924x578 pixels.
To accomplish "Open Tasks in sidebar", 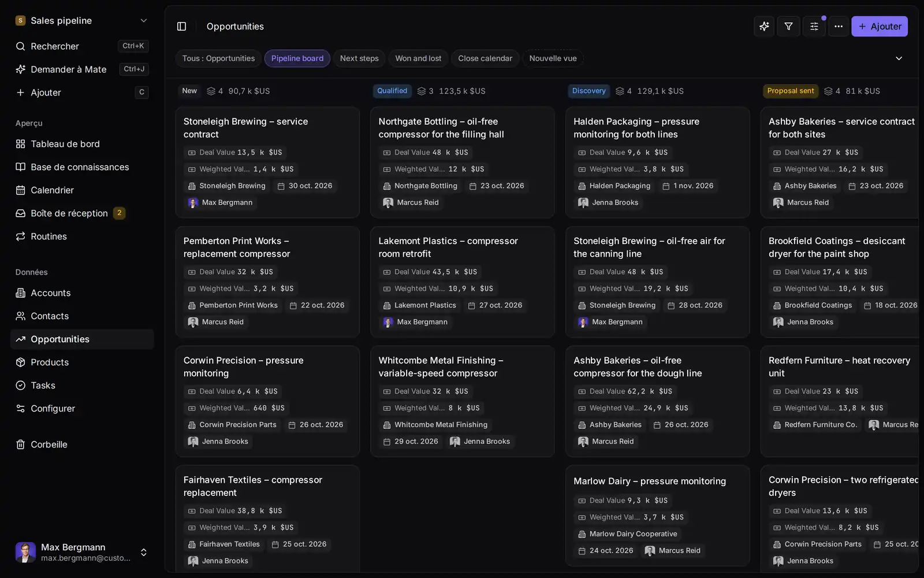I will (x=82, y=386).
